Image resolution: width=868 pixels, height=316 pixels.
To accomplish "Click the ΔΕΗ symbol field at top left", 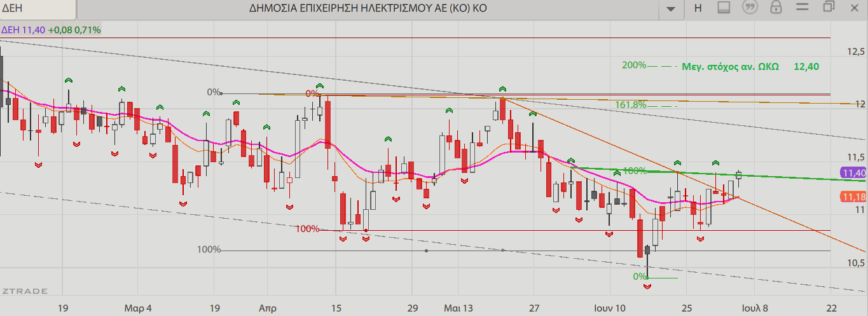I will [38, 9].
